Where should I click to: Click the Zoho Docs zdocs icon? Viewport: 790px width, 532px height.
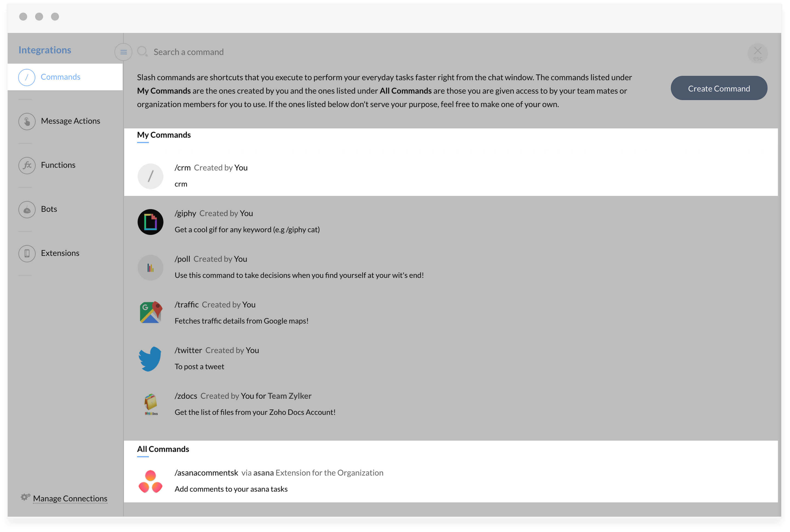tap(151, 404)
